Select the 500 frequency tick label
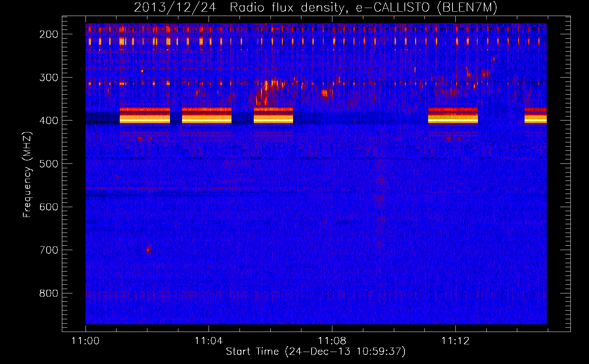589x364 pixels. tap(49, 164)
